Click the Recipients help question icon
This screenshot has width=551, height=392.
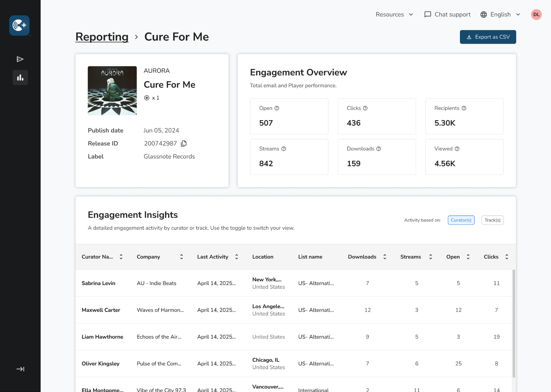click(x=464, y=108)
